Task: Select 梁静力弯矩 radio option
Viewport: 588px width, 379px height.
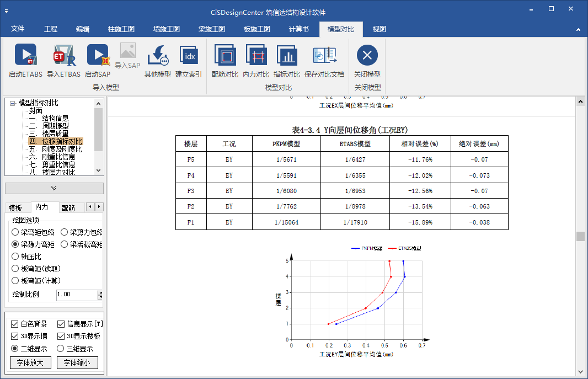Action: pyautogui.click(x=33, y=244)
